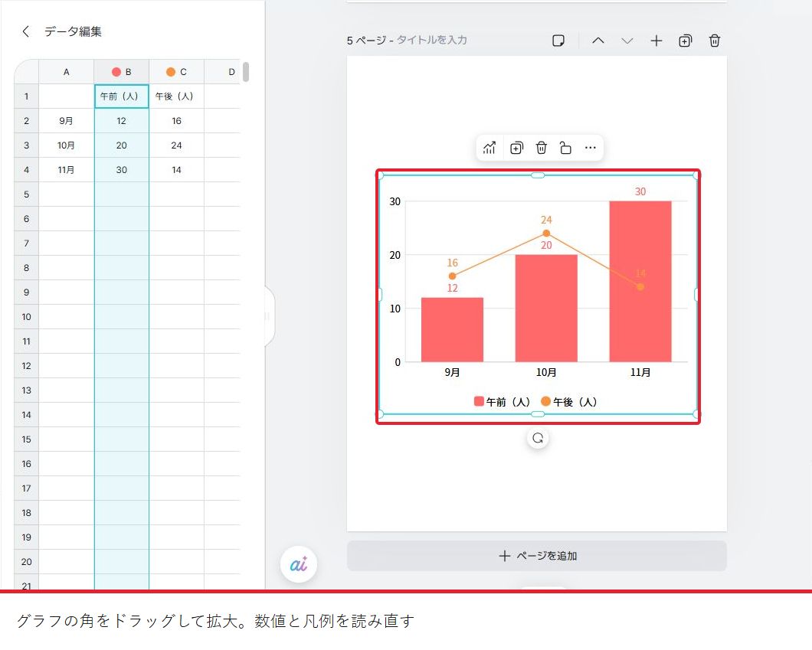Image resolution: width=812 pixels, height=650 pixels.
Task: Open page notes icon
Action: (x=558, y=41)
